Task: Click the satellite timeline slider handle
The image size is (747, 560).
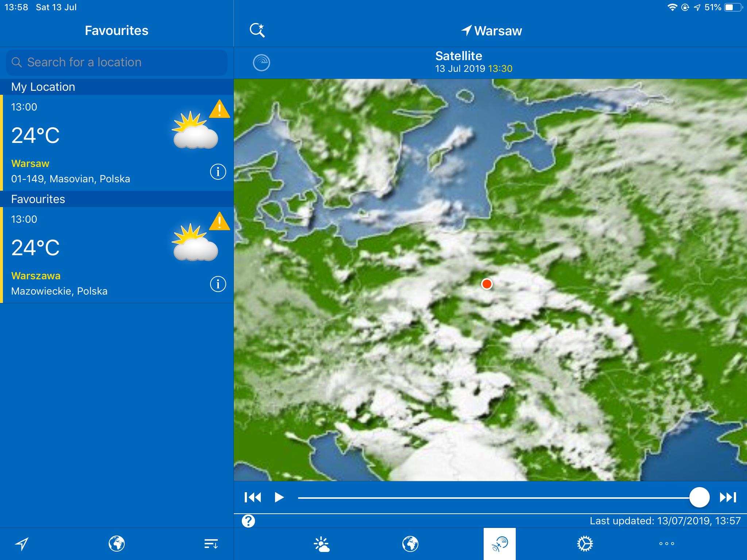Action: 699,497
